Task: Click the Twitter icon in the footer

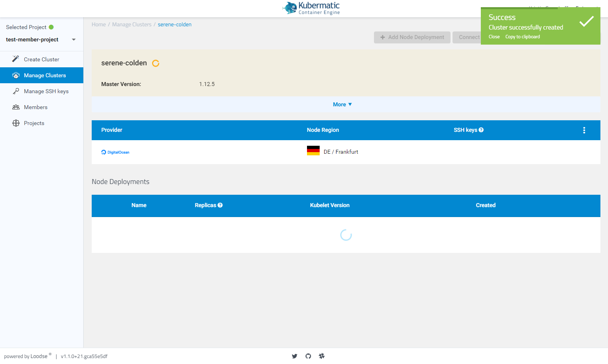Action: tap(295, 356)
